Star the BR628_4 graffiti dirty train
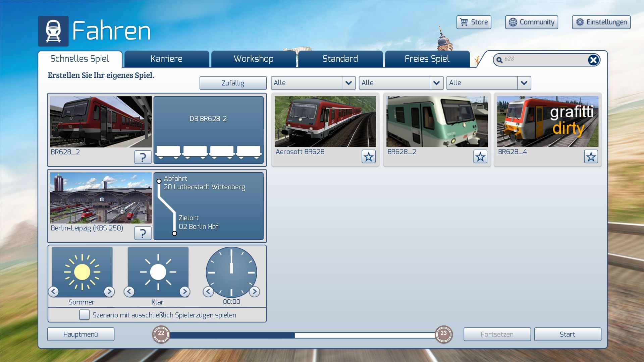Image resolution: width=644 pixels, height=362 pixels. tap(591, 157)
